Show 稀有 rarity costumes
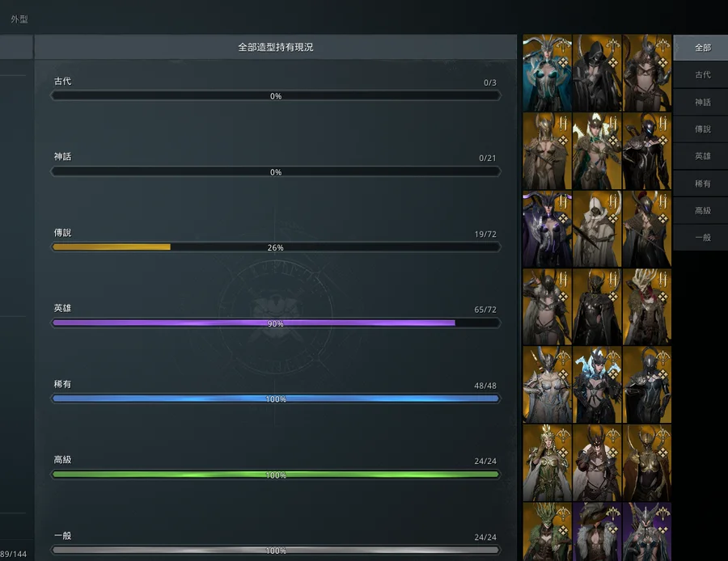Image resolution: width=728 pixels, height=561 pixels. 701,183
